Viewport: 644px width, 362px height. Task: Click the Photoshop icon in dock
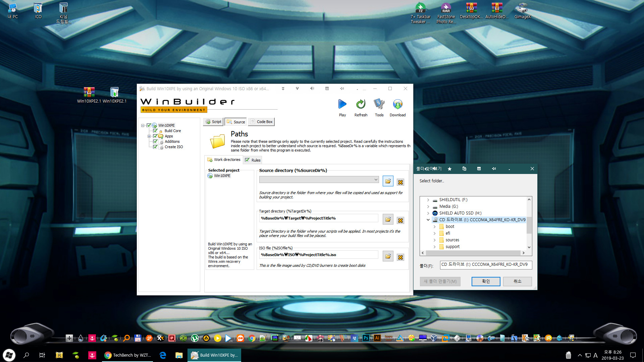pos(366,338)
